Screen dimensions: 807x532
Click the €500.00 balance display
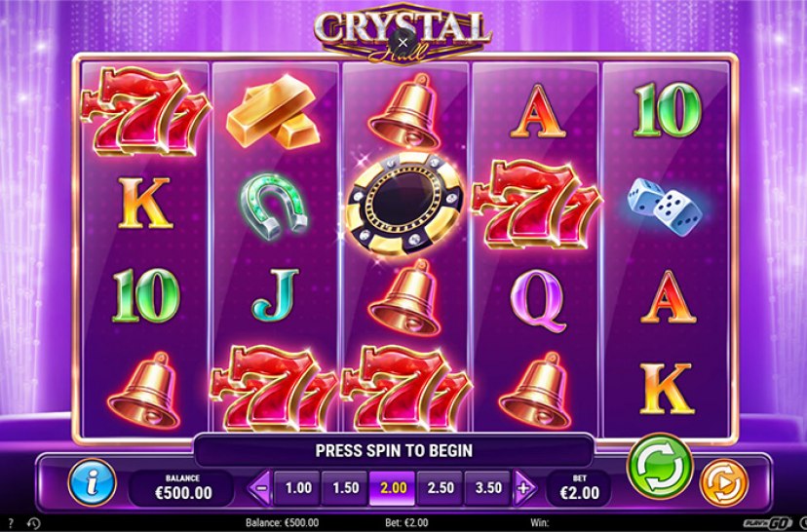pos(182,488)
